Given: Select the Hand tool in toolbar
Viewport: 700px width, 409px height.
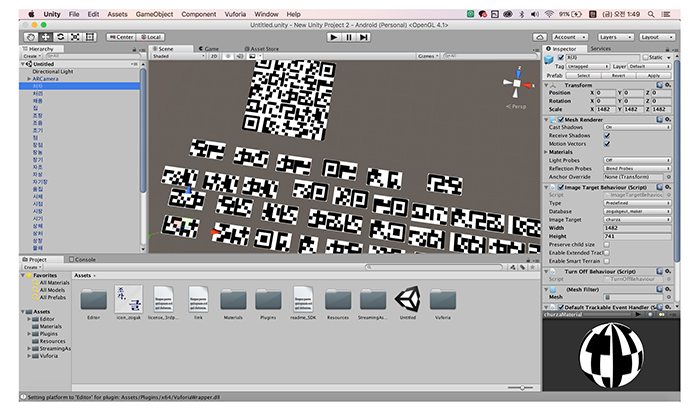Looking at the screenshot, I should [31, 37].
